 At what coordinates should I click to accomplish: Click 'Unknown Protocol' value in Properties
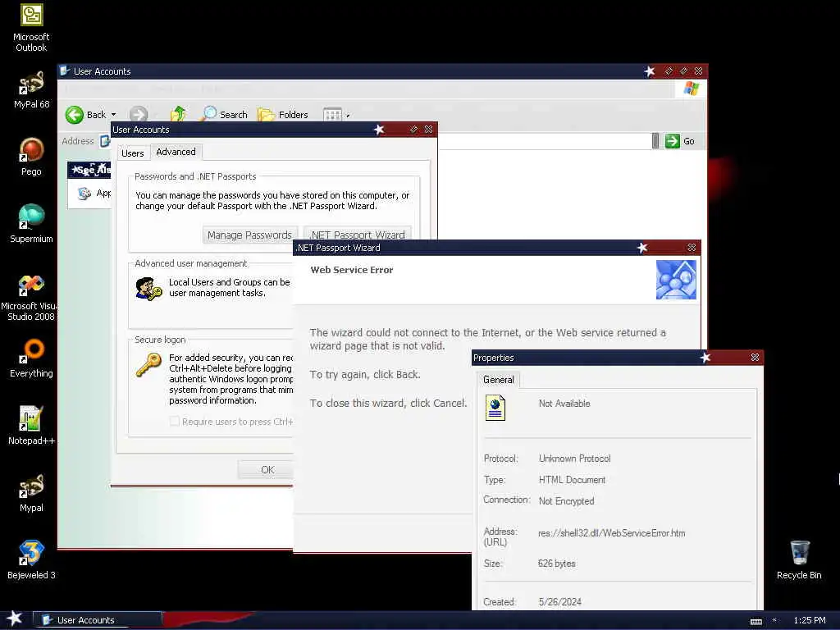coord(574,459)
